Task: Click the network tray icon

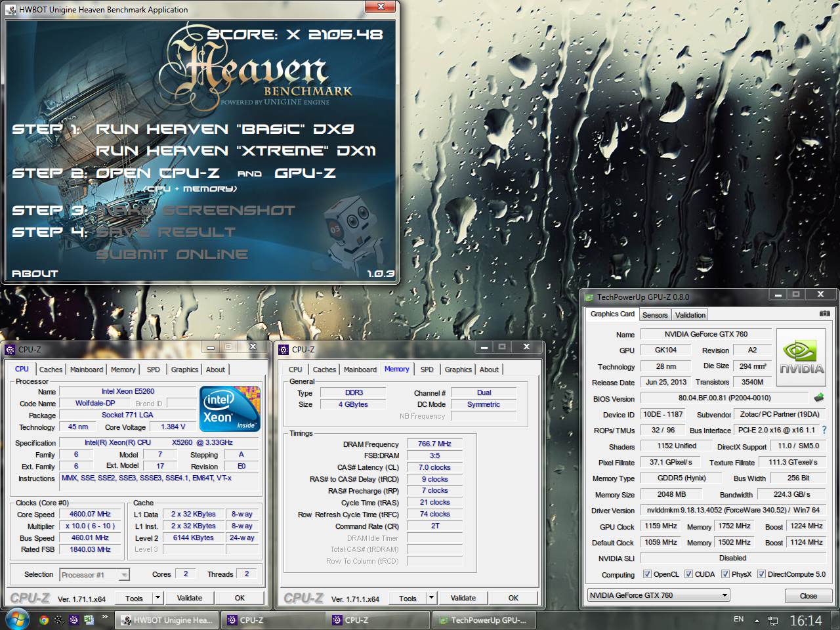Action: point(773,620)
